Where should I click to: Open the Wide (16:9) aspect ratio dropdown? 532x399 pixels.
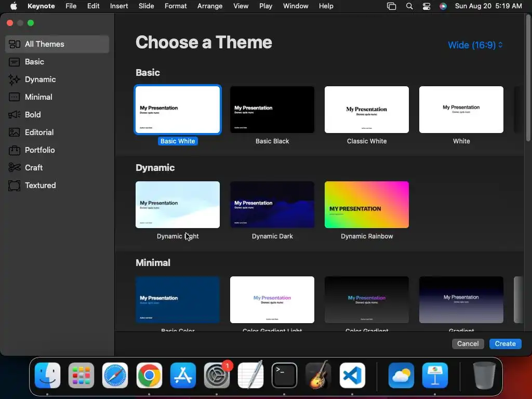(x=475, y=45)
